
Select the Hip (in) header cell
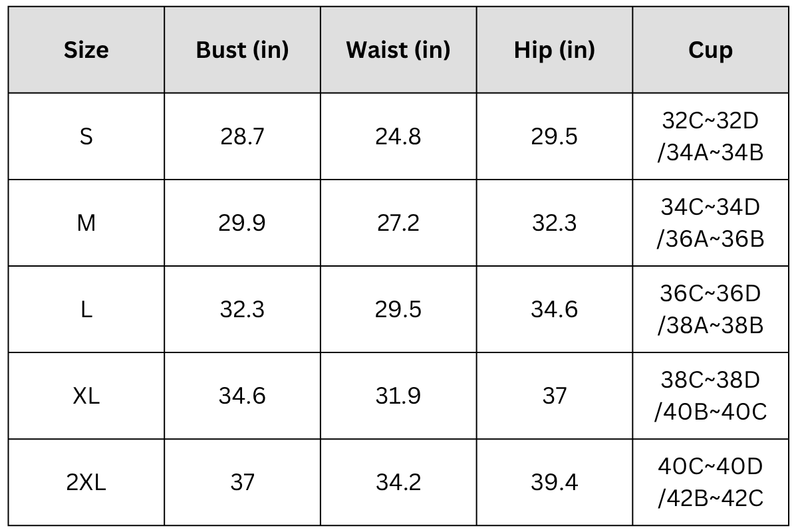click(555, 50)
